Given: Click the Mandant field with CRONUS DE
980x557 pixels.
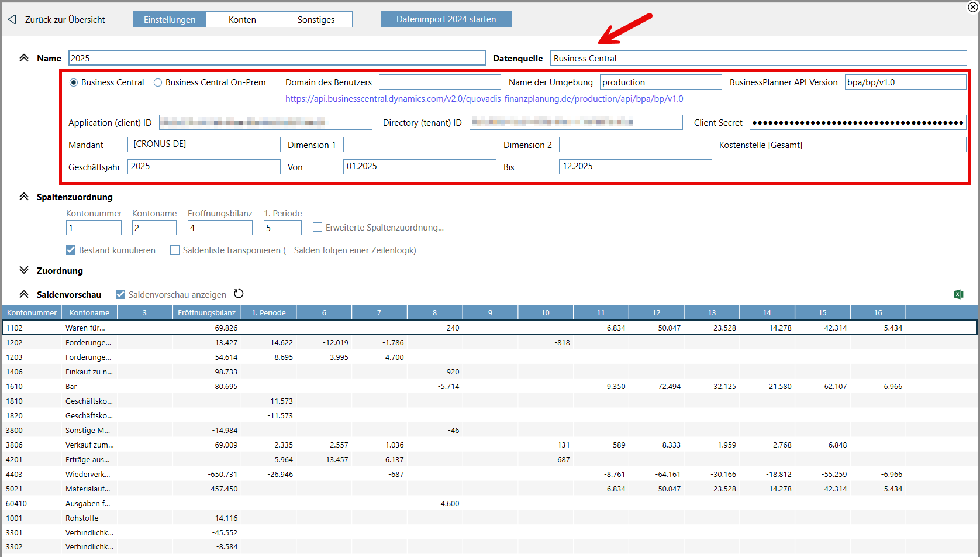Looking at the screenshot, I should [203, 145].
